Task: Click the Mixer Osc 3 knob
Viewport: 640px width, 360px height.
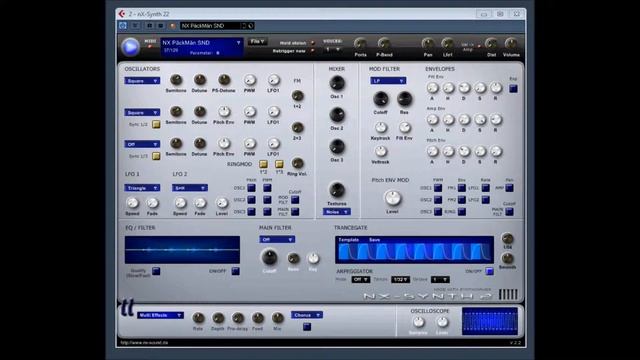Action: (337, 147)
